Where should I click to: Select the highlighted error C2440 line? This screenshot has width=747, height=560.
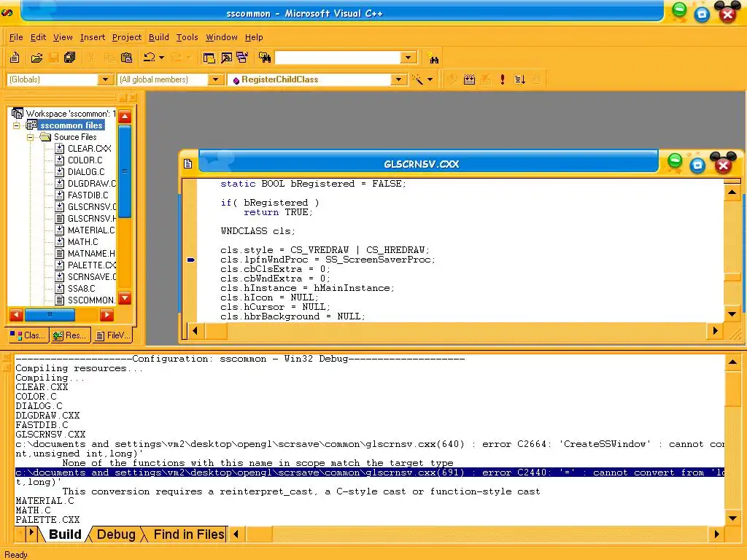point(370,472)
